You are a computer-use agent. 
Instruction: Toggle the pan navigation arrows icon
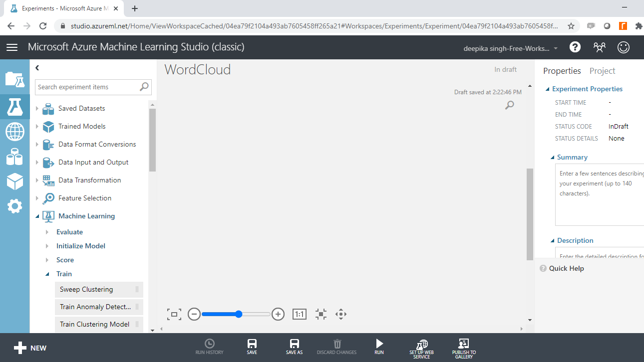coord(341,314)
